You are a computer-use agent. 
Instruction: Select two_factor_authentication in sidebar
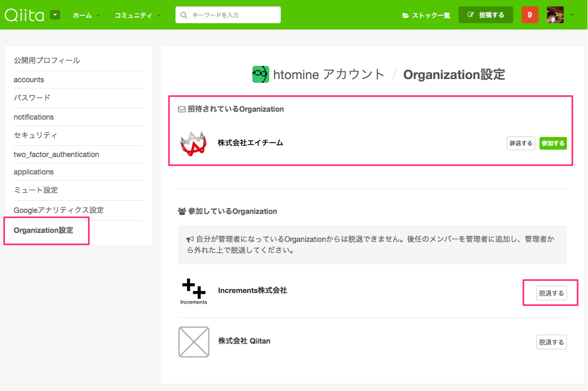point(56,154)
